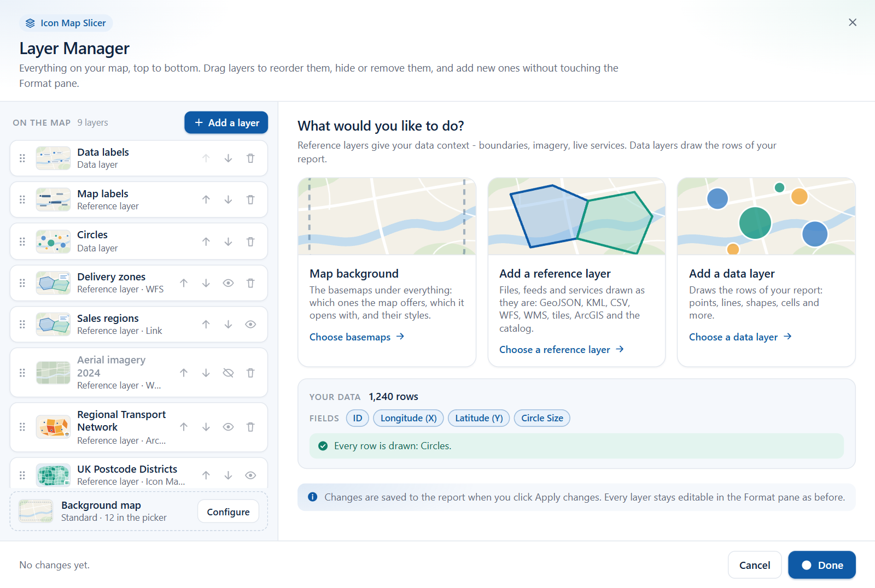The image size is (875, 588).
Task: Click the Map background card image
Action: [x=387, y=216]
